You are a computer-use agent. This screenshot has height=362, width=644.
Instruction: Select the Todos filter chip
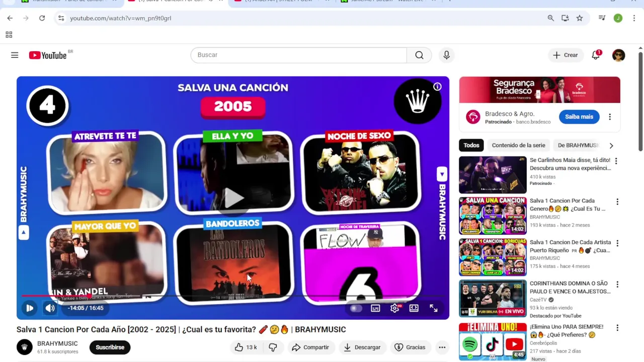click(x=471, y=145)
